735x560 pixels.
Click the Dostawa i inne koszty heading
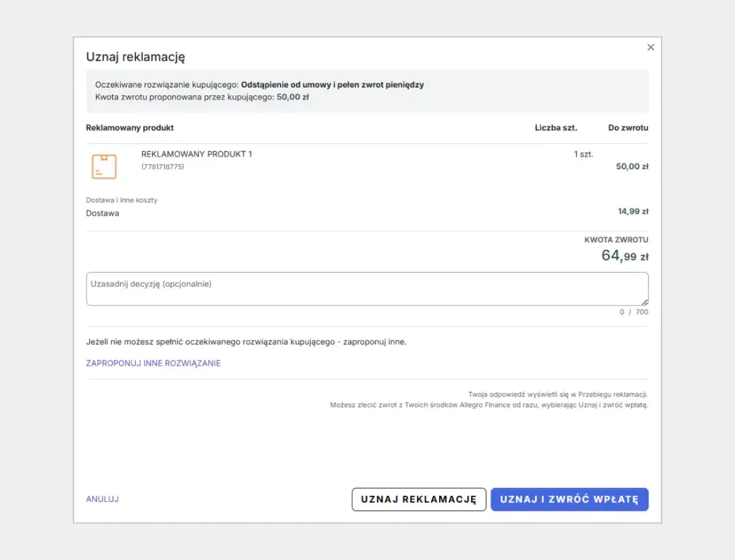122,200
